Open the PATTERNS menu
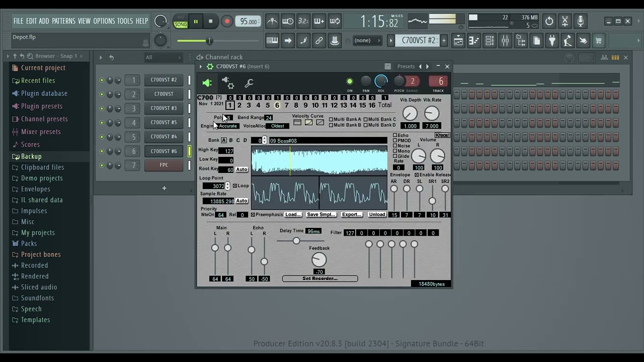Screen dimensions: 644x362 click(63, 21)
